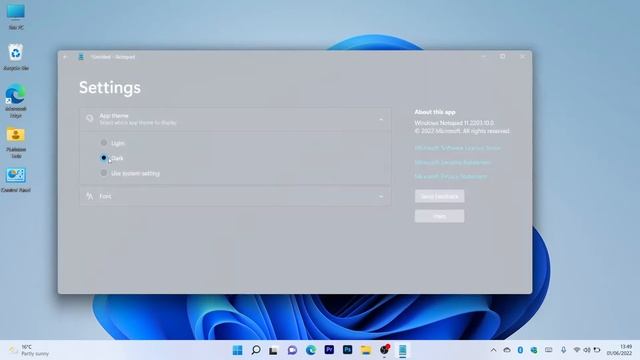Click the Wi-Fi network tray icon

[x=577, y=350]
